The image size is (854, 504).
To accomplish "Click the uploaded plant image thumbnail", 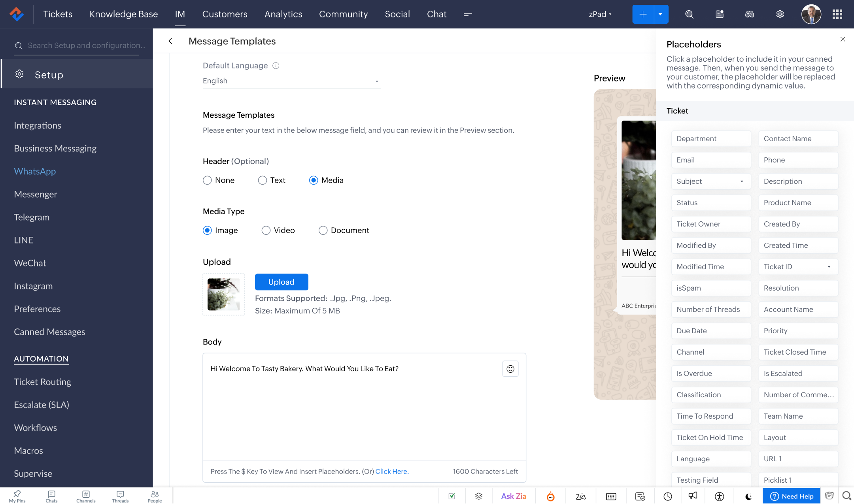I will pyautogui.click(x=223, y=294).
